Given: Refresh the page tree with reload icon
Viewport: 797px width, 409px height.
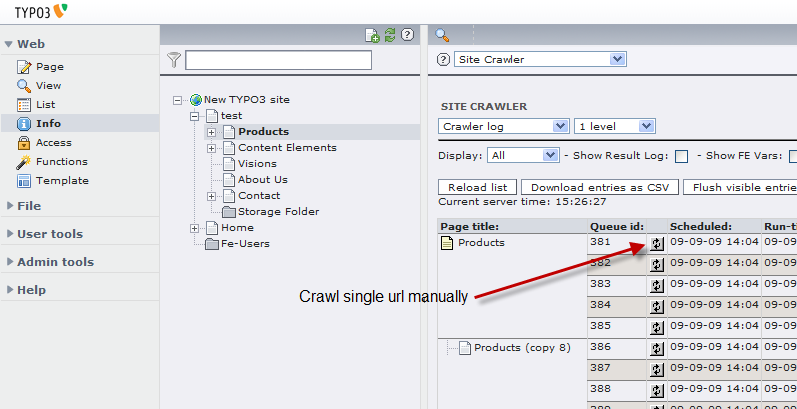Looking at the screenshot, I should (x=389, y=35).
